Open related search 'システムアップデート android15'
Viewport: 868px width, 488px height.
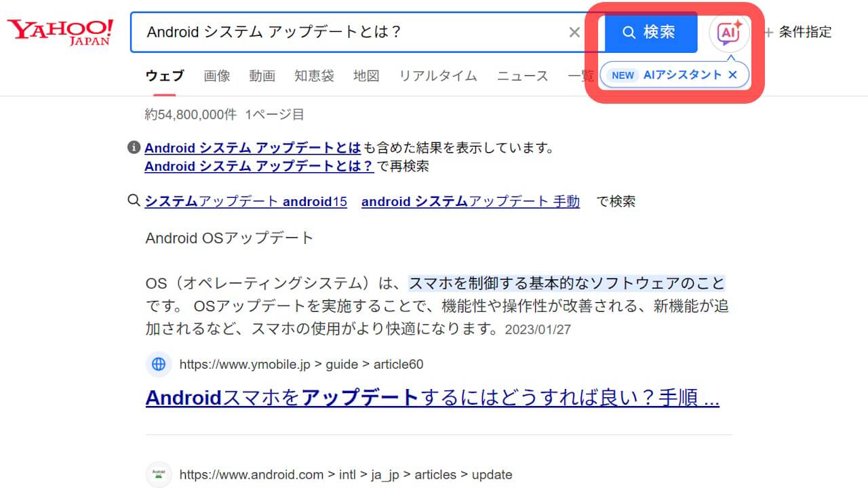[246, 201]
